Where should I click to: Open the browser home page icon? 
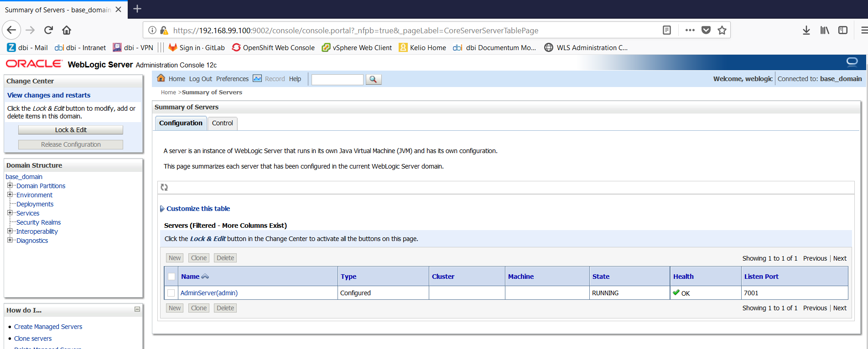pos(67,30)
